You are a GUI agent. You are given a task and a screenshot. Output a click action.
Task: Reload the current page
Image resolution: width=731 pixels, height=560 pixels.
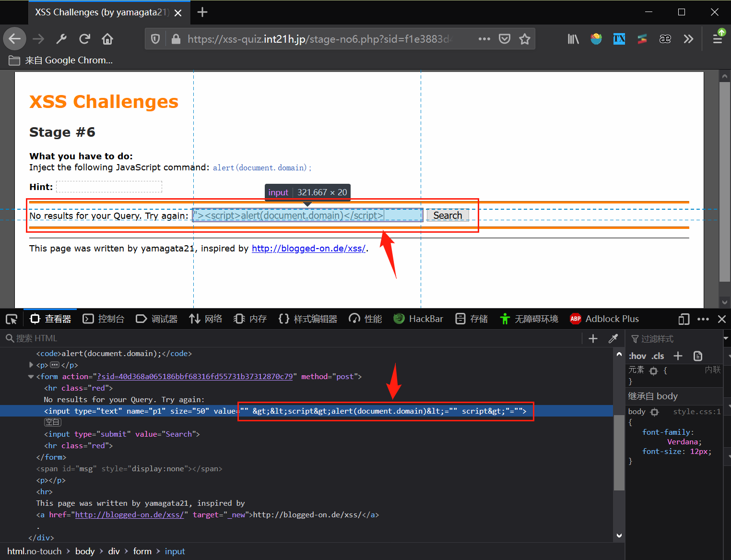(x=84, y=39)
